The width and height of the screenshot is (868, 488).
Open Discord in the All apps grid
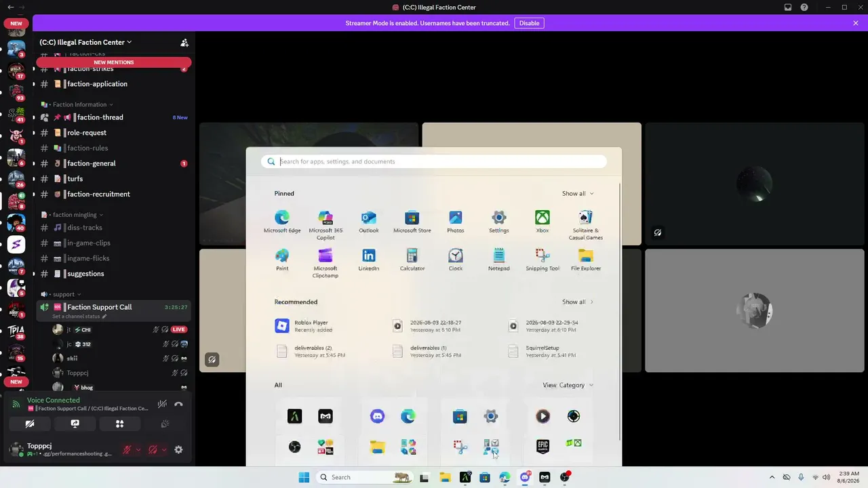pyautogui.click(x=378, y=416)
